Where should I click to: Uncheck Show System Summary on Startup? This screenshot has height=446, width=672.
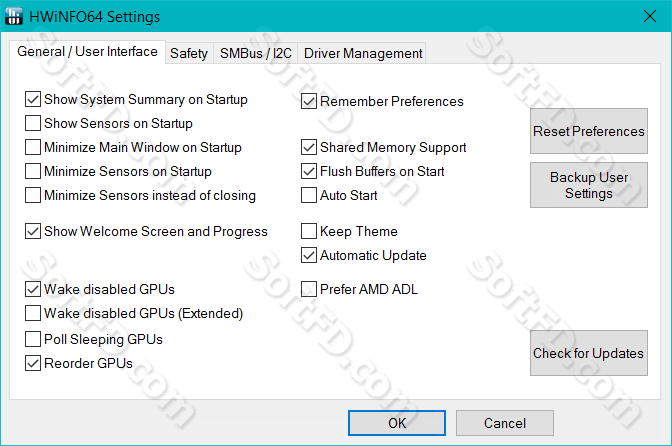click(33, 99)
